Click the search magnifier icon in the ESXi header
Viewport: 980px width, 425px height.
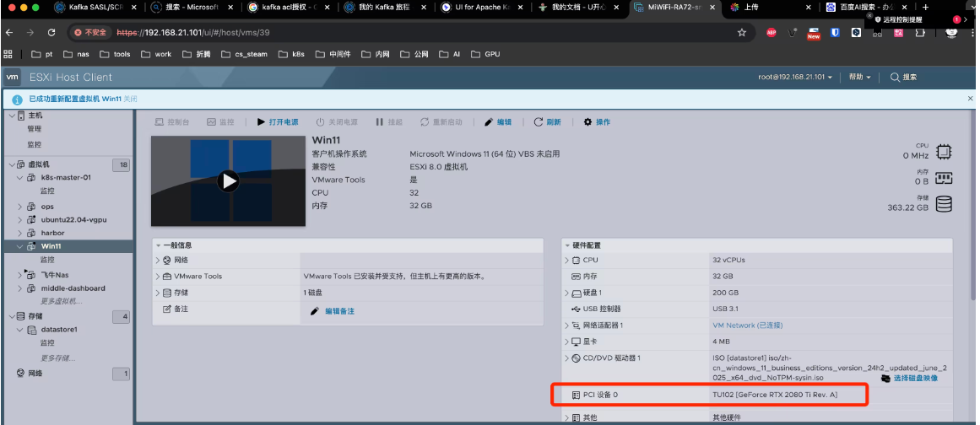[x=895, y=78]
